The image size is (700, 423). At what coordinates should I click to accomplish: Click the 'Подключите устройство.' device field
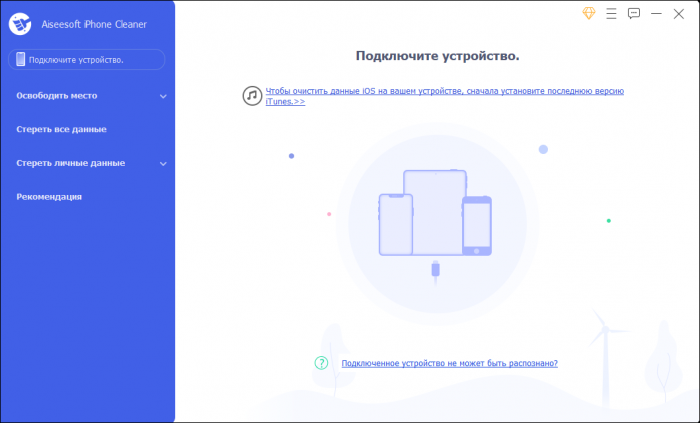tap(87, 59)
